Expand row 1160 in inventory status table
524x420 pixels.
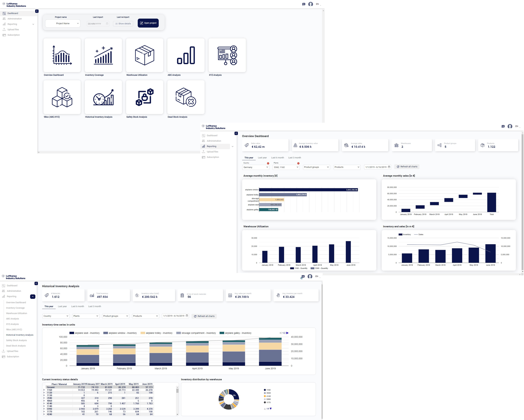tap(44, 390)
